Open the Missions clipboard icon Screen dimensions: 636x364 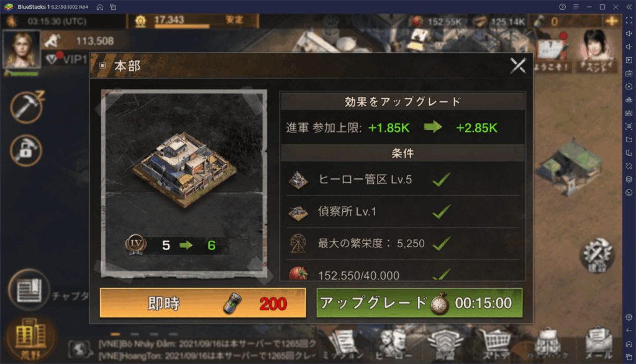pyautogui.click(x=343, y=344)
